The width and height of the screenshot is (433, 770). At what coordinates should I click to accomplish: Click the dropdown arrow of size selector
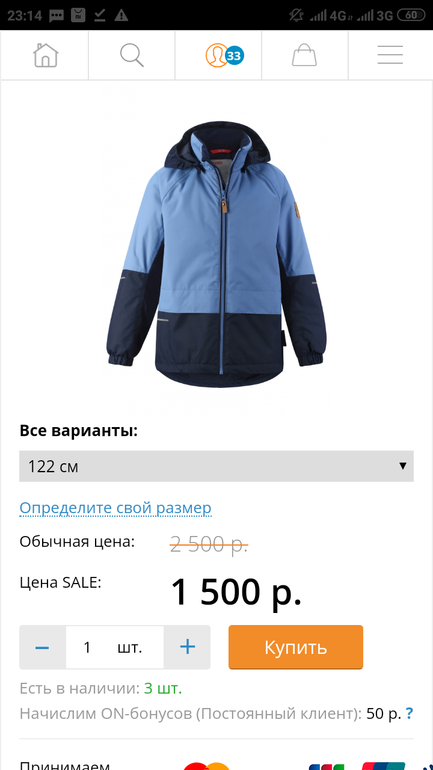point(403,466)
